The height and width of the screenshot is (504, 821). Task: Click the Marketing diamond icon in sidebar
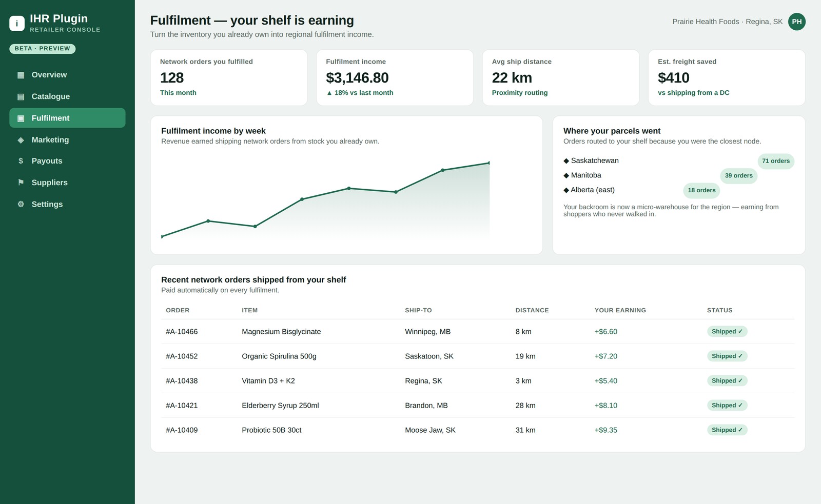[21, 139]
